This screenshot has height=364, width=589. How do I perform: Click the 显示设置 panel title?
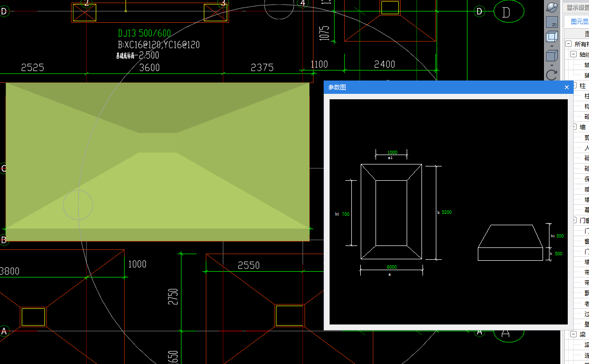click(578, 7)
